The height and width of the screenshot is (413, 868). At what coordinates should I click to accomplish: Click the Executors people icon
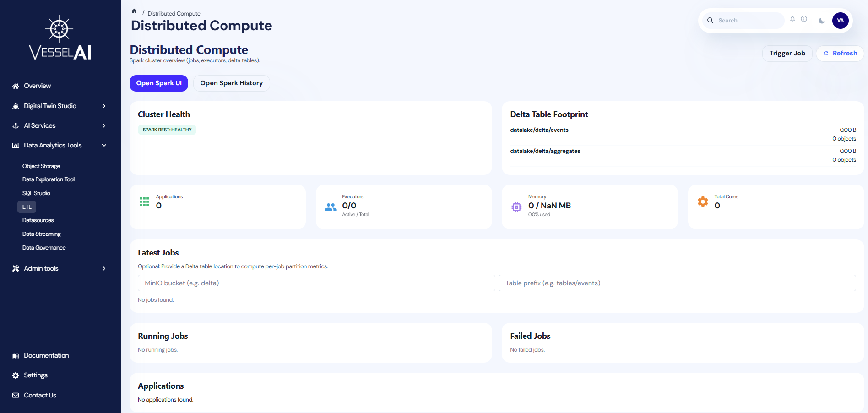tap(331, 207)
